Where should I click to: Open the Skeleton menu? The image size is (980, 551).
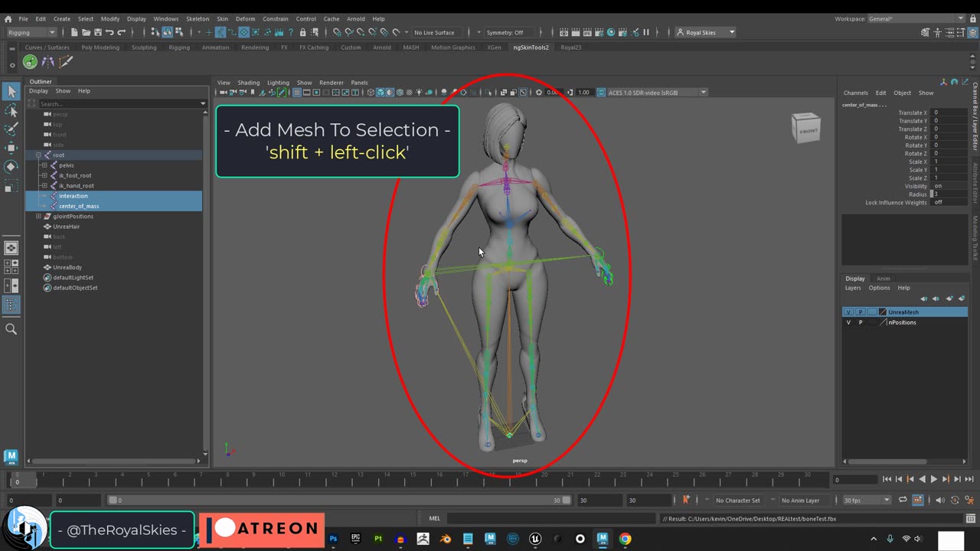198,18
